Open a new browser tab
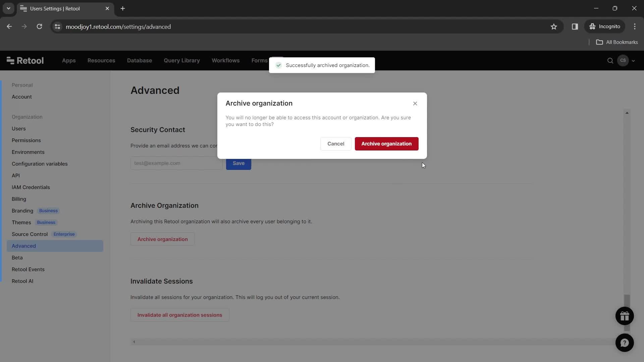 [x=123, y=8]
